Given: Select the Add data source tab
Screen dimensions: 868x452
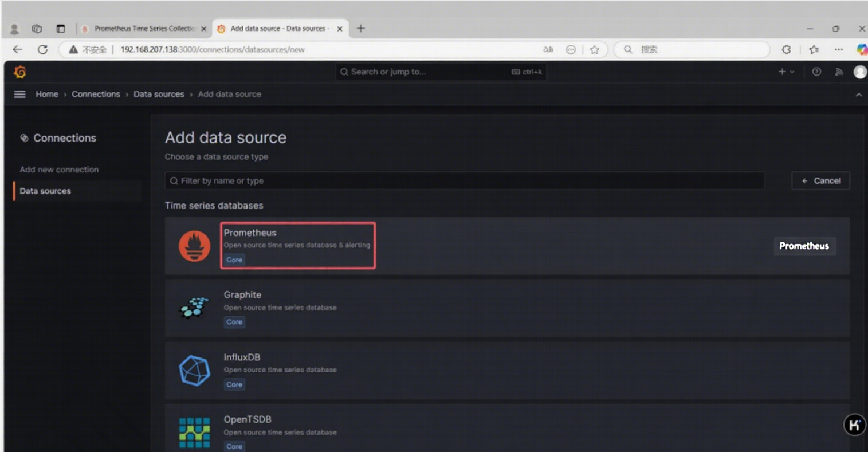Looking at the screenshot, I should click(x=279, y=29).
